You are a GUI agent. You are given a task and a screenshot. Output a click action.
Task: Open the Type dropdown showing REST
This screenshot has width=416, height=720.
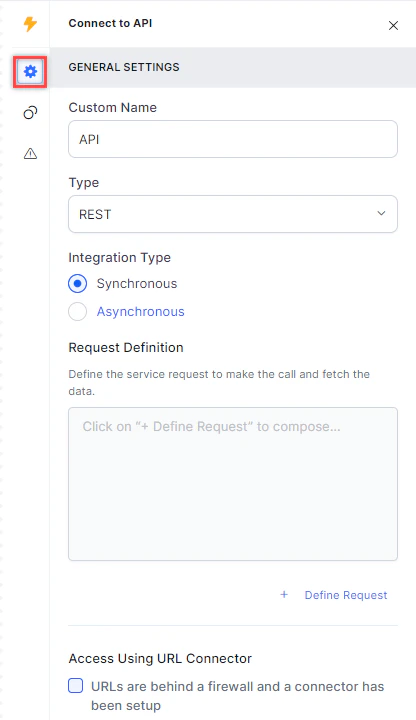233,214
